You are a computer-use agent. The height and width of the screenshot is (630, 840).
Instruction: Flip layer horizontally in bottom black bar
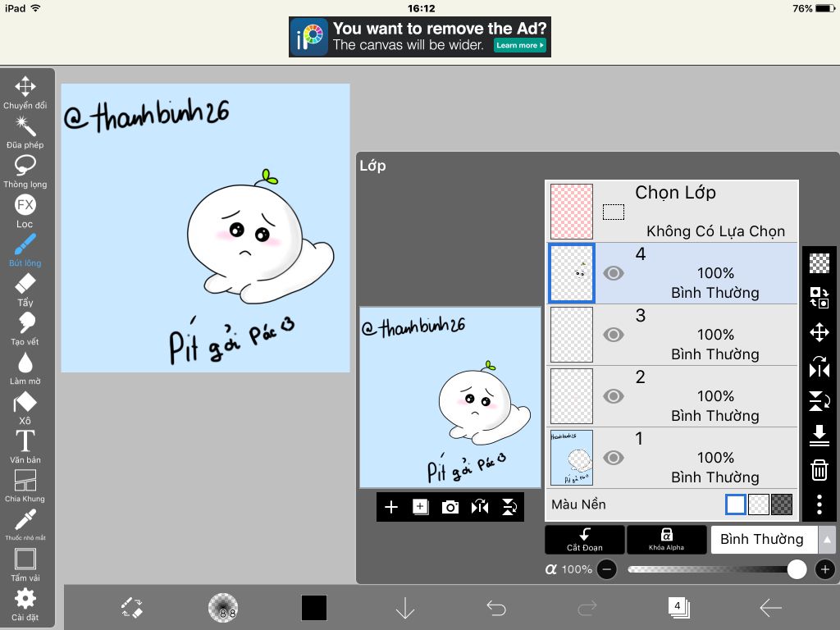click(x=479, y=507)
